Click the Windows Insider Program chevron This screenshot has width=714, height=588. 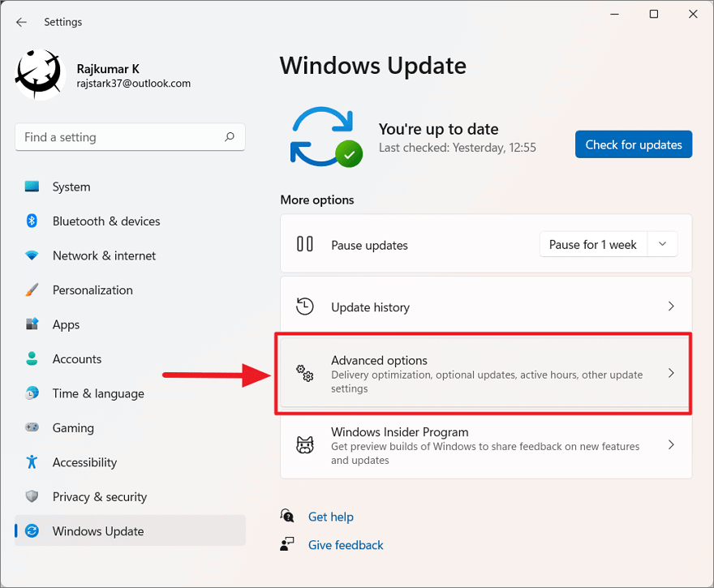pos(671,444)
